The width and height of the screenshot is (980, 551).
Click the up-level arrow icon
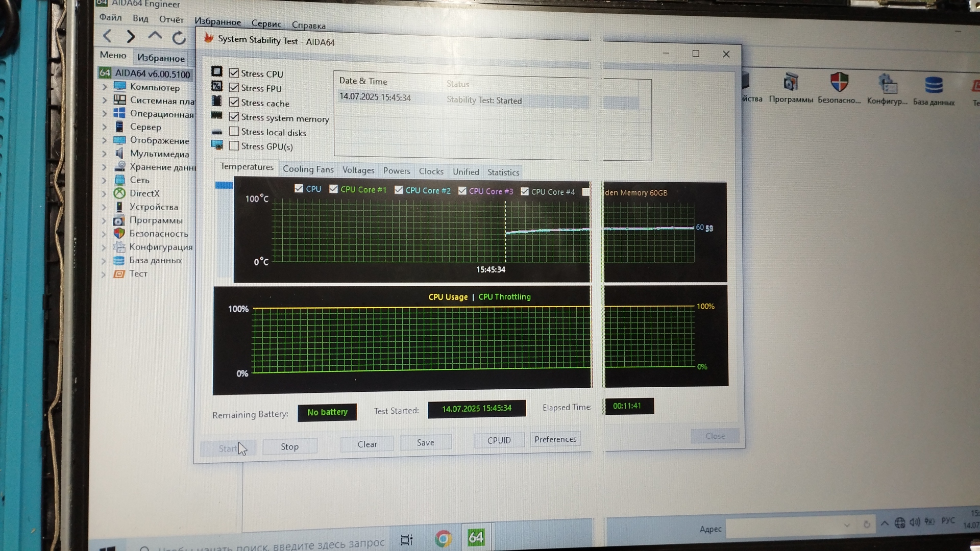155,36
